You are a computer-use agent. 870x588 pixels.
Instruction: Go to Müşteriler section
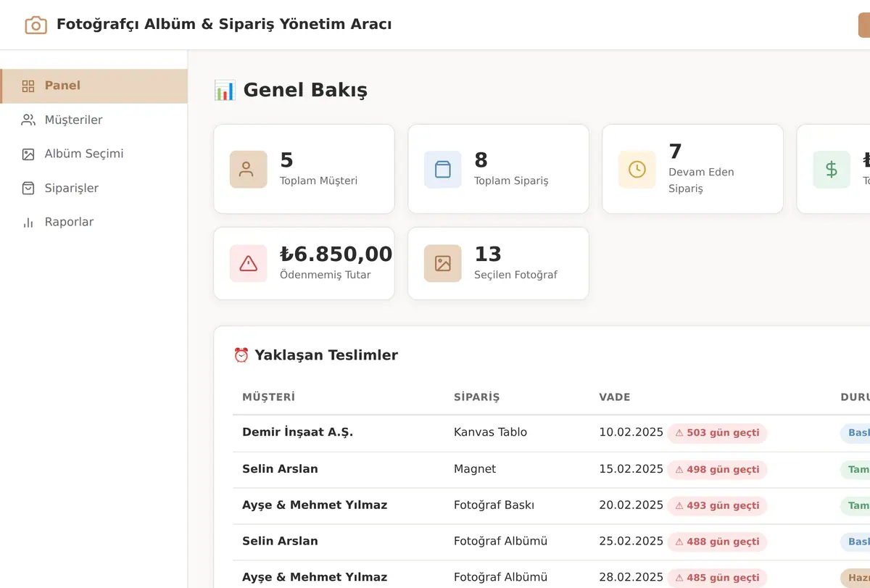click(94, 120)
